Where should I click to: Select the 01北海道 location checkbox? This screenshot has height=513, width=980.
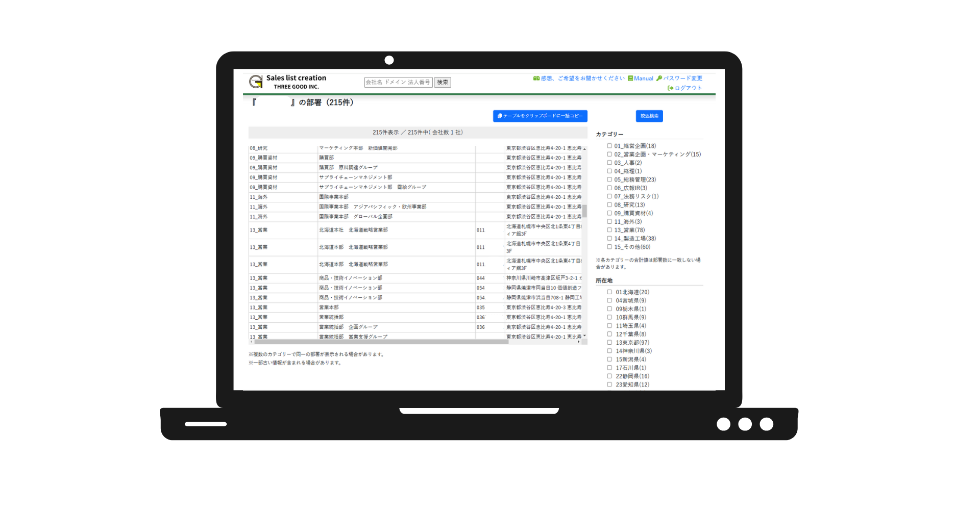609,292
